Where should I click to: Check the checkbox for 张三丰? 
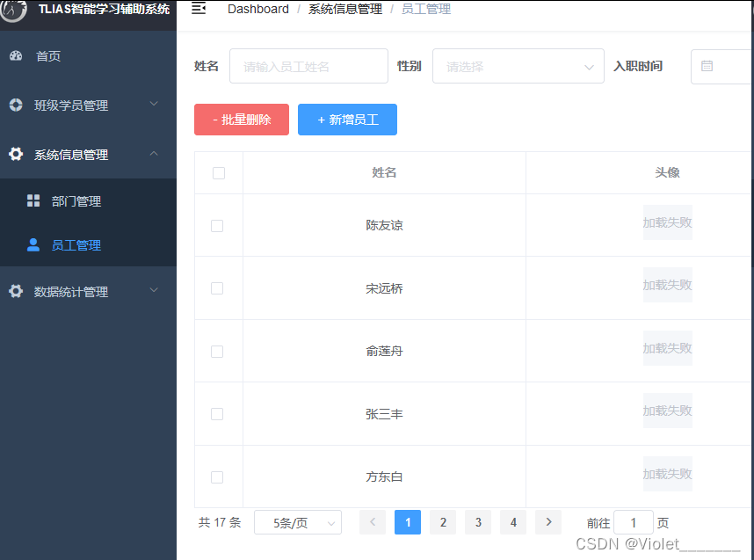218,413
